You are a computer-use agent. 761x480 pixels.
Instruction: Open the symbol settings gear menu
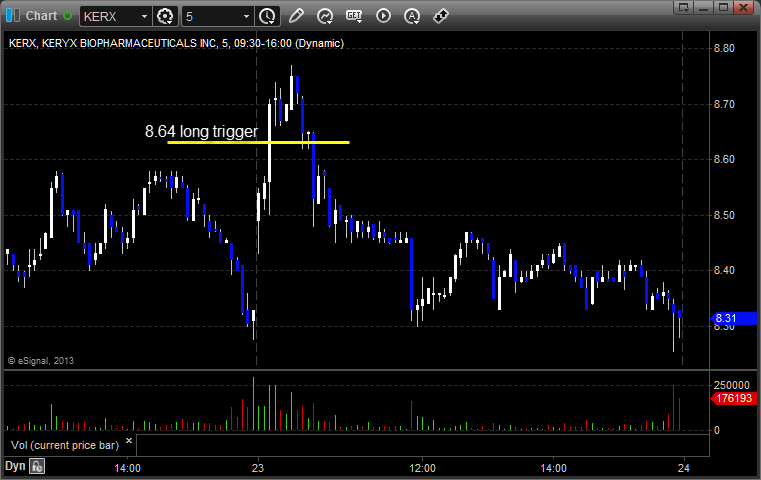[x=165, y=17]
